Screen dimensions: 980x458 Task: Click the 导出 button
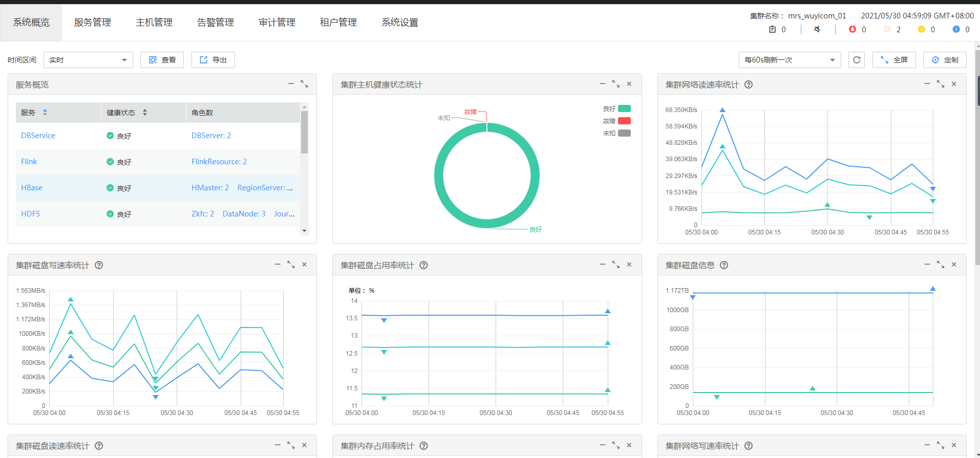pos(213,60)
